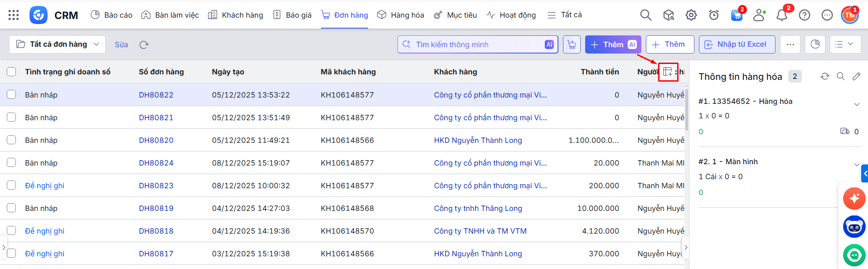Open the help question mark icon
This screenshot has height=269, width=868.
[804, 15]
